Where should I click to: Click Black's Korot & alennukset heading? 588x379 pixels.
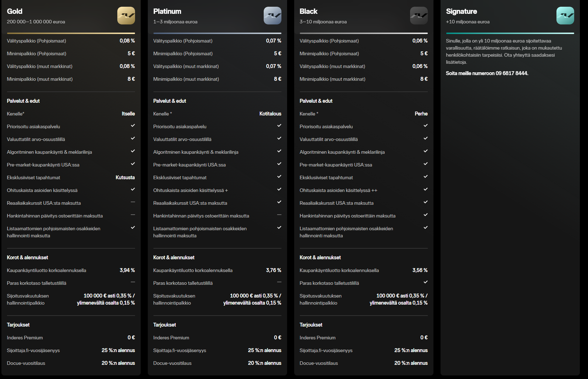[x=320, y=258]
